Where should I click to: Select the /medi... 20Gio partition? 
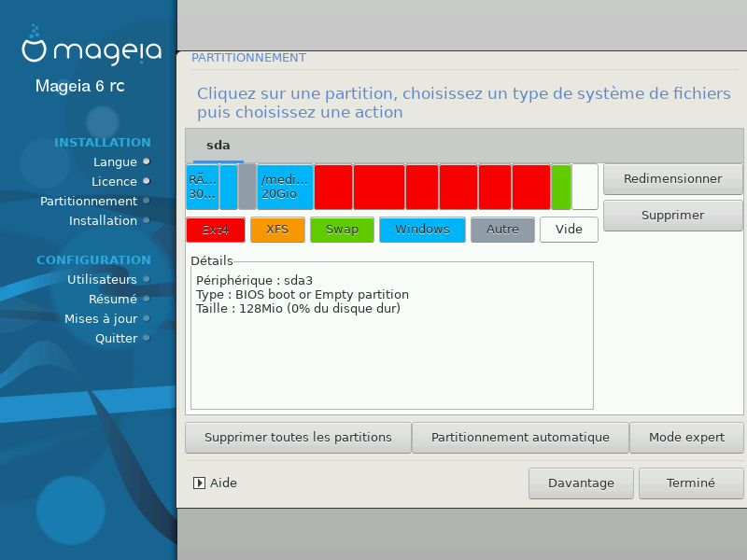point(286,187)
